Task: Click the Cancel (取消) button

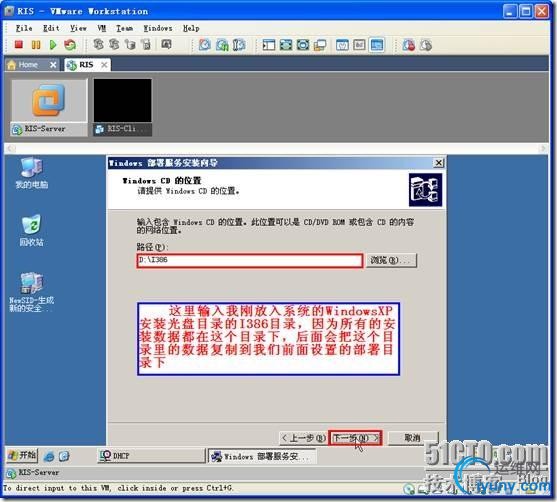Action: click(413, 438)
